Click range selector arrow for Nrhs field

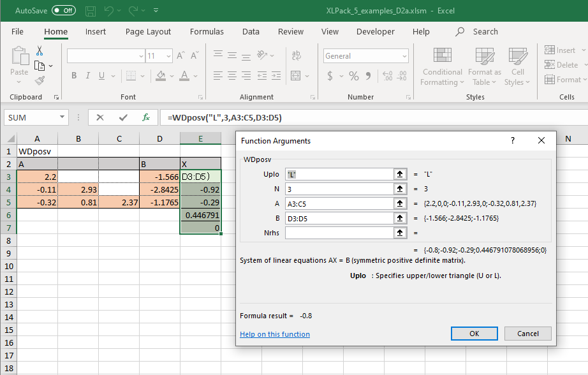[400, 233]
